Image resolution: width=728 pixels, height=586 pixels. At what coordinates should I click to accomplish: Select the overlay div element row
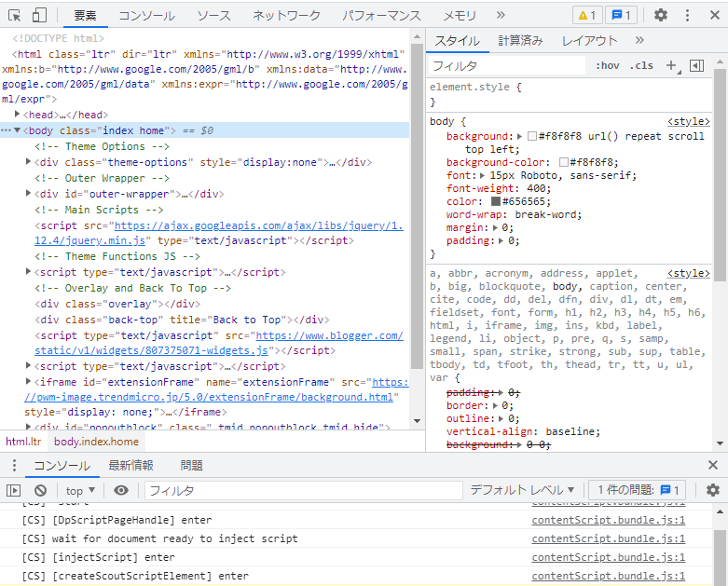117,304
